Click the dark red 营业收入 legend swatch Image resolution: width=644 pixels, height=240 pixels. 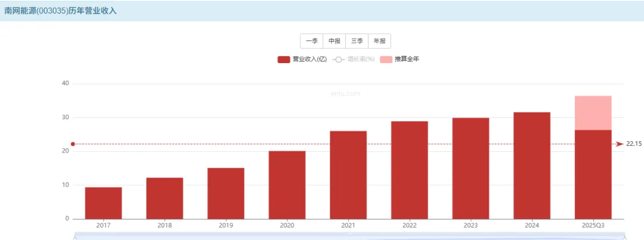point(284,60)
